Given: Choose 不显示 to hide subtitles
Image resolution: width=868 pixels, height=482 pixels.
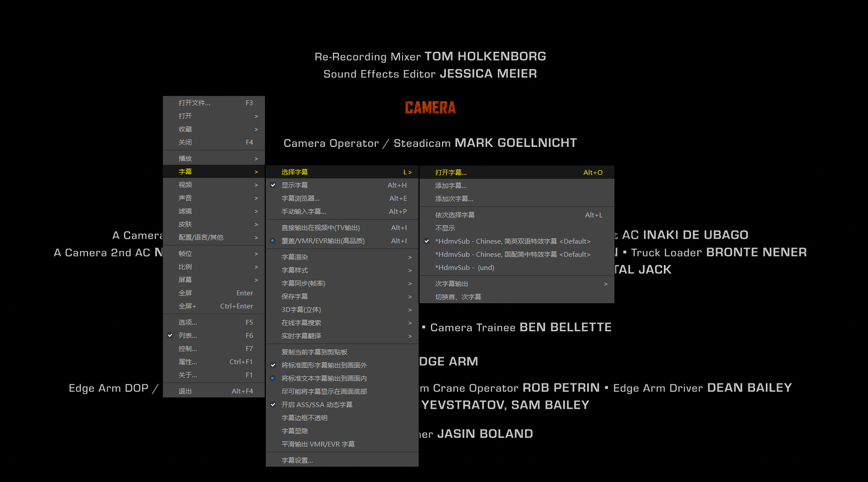Looking at the screenshot, I should coord(445,228).
